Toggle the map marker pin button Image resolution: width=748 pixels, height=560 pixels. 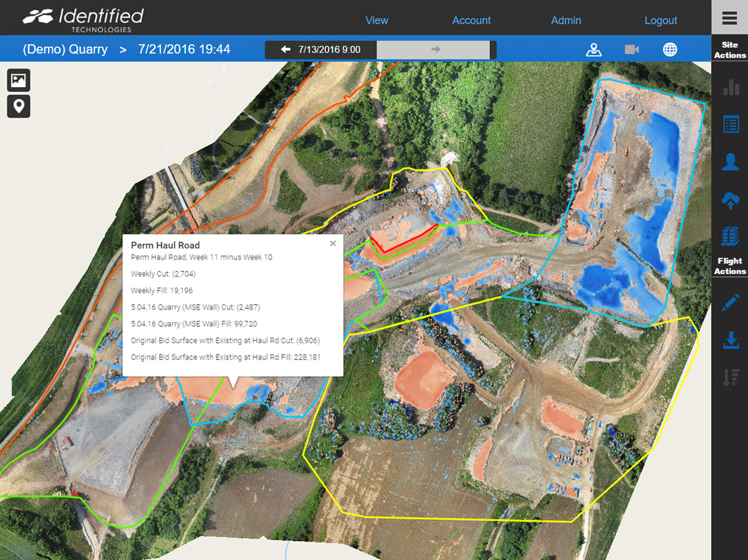pyautogui.click(x=19, y=107)
